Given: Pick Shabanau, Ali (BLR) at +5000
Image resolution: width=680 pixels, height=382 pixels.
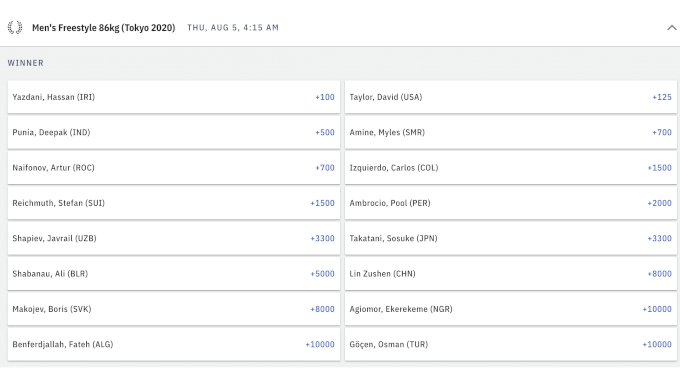Looking at the screenshot, I should point(173,274).
